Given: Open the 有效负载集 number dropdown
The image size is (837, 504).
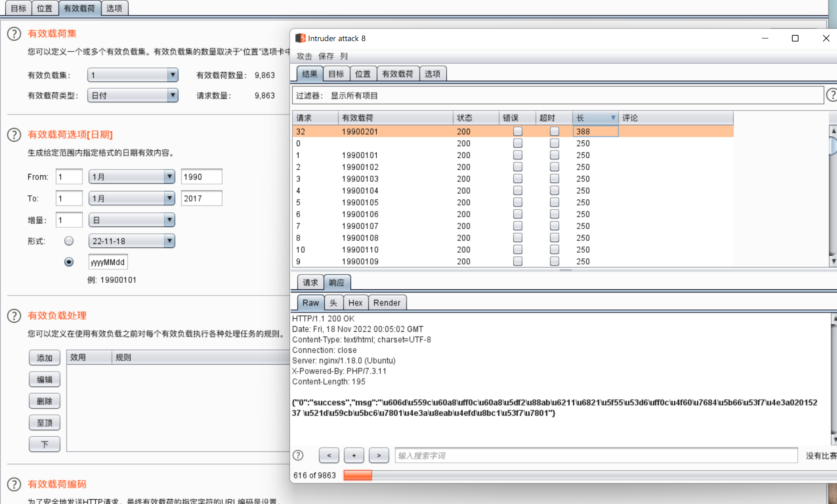Looking at the screenshot, I should [x=133, y=75].
